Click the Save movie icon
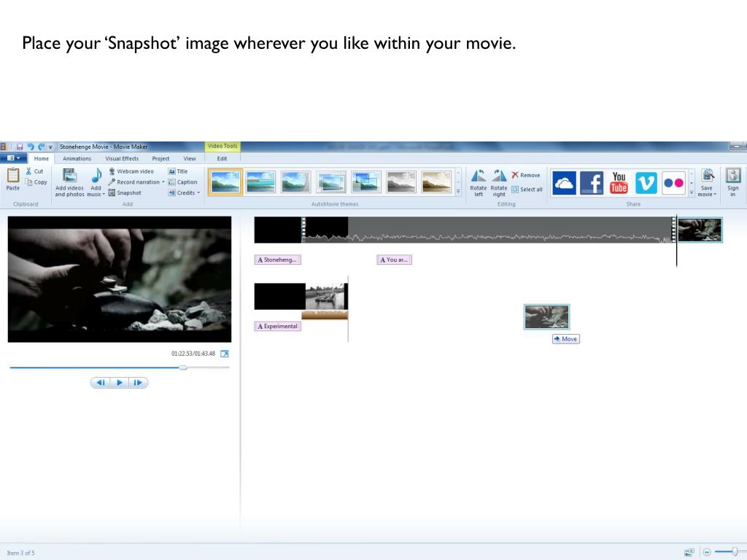The height and width of the screenshot is (560, 747). [x=708, y=176]
